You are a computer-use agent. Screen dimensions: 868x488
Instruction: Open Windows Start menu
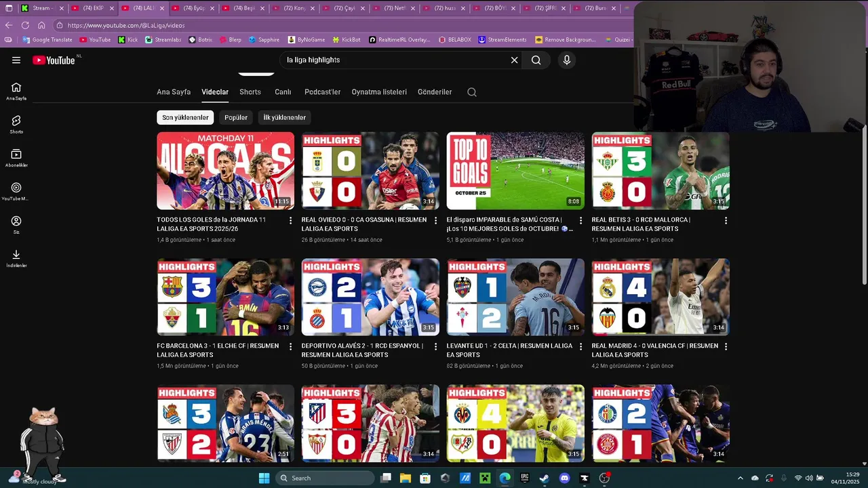tap(264, 478)
